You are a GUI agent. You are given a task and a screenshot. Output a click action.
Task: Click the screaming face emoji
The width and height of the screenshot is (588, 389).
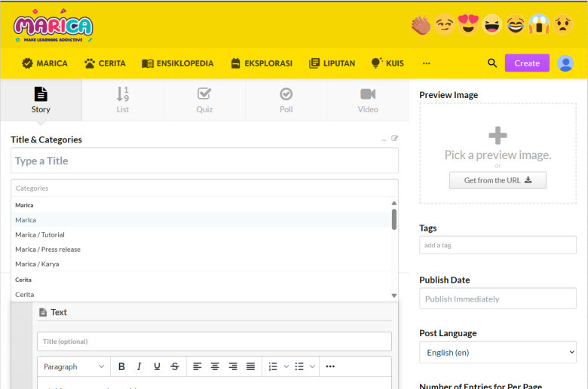click(x=539, y=25)
